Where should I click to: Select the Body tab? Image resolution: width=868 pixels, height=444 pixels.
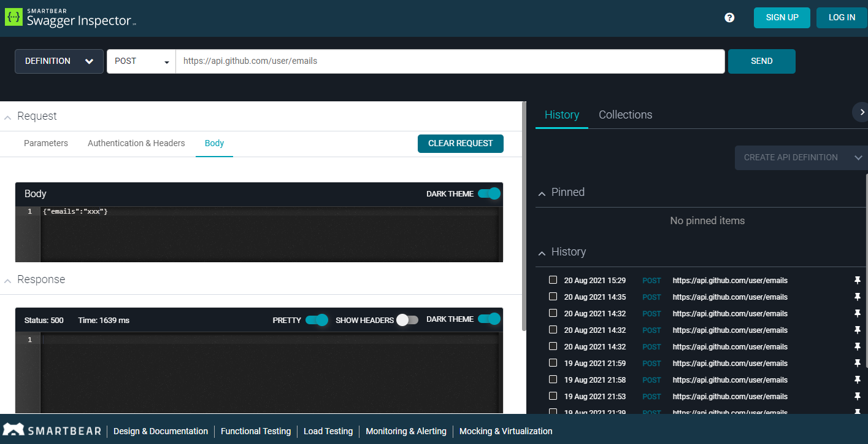coord(214,143)
